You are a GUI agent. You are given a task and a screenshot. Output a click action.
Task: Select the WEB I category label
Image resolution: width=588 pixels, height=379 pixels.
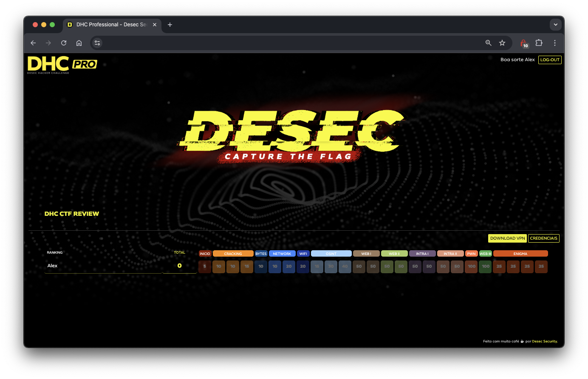point(366,254)
